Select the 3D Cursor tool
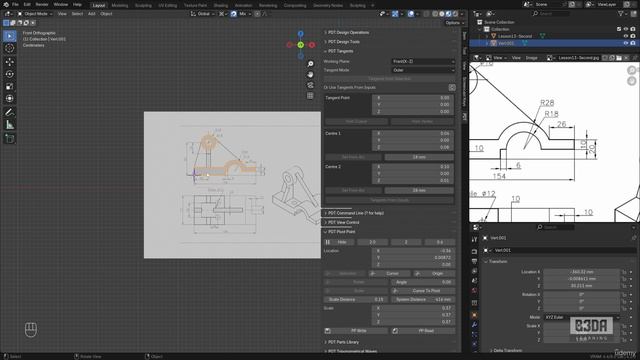This screenshot has height=360, width=640. (x=10, y=48)
